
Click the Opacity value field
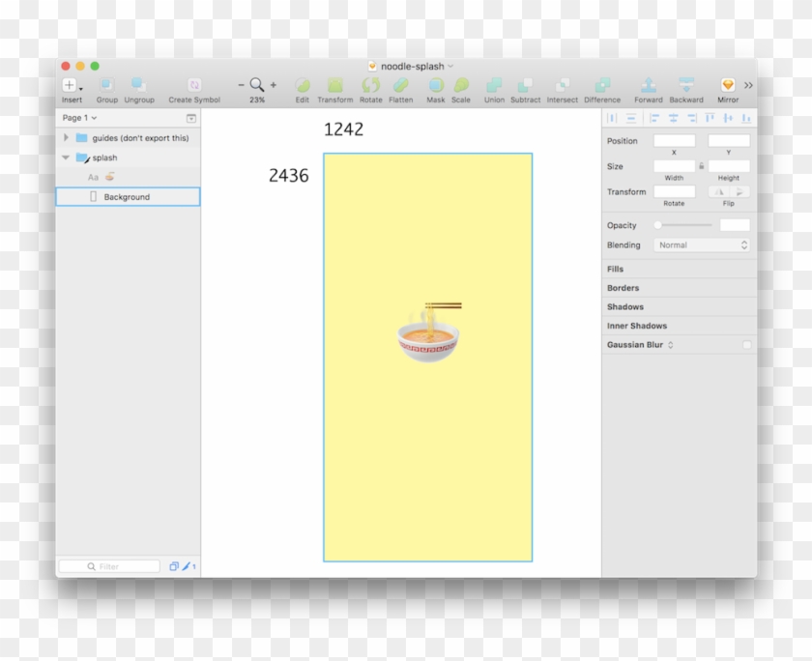[x=735, y=225]
